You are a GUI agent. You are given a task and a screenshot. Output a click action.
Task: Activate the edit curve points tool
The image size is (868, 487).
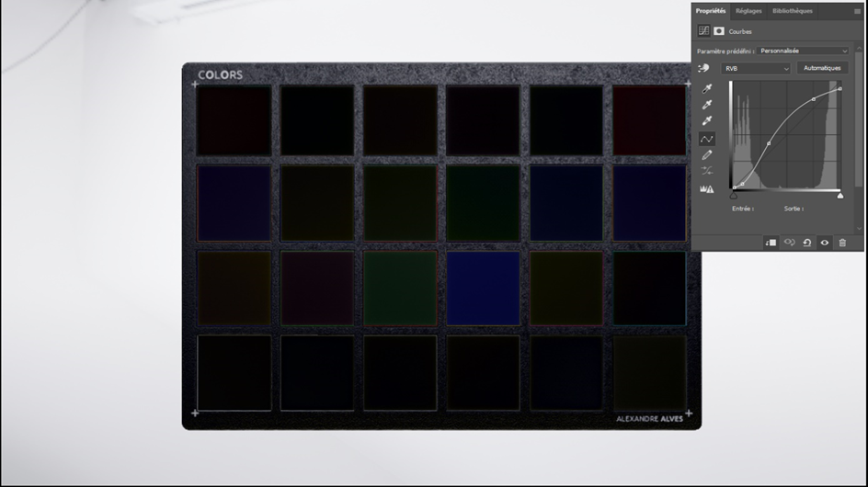point(707,139)
